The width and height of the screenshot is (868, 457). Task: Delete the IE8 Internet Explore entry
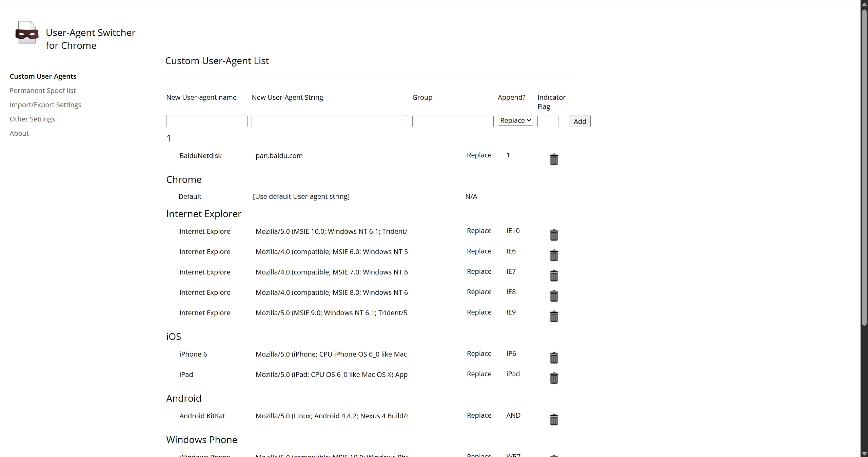point(553,296)
